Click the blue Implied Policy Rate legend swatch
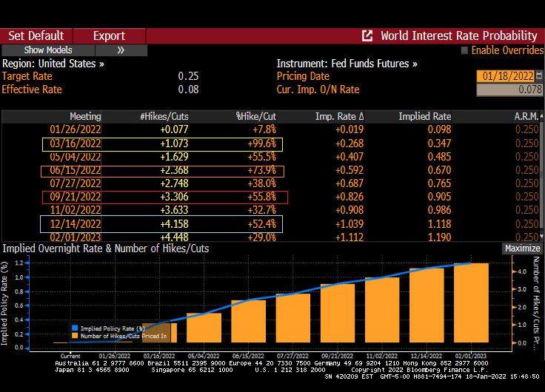The width and height of the screenshot is (545, 392). (x=74, y=328)
